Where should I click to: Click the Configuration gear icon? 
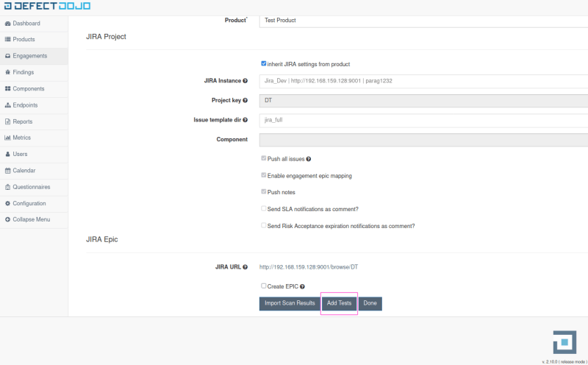[7, 203]
